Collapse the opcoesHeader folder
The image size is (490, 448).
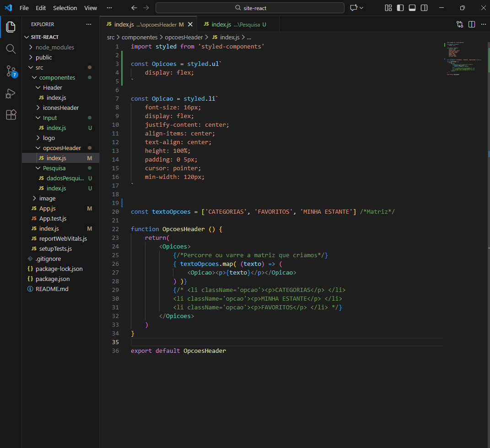62,148
